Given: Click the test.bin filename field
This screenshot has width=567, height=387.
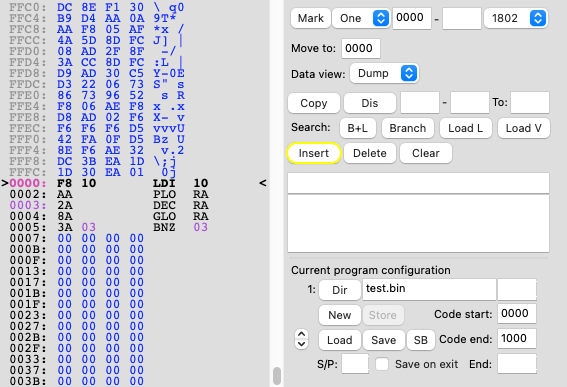Looking at the screenshot, I should 429,289.
